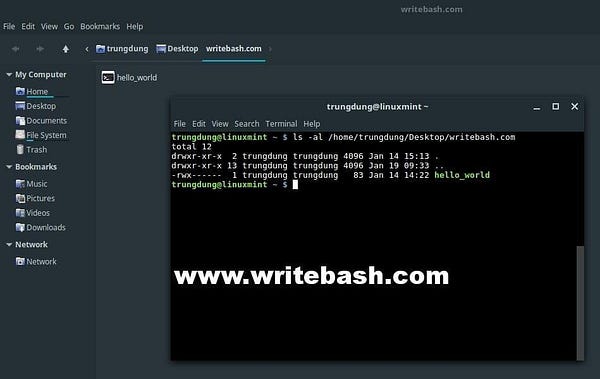Open the Downloads bookmark
600x379 pixels.
coord(46,227)
